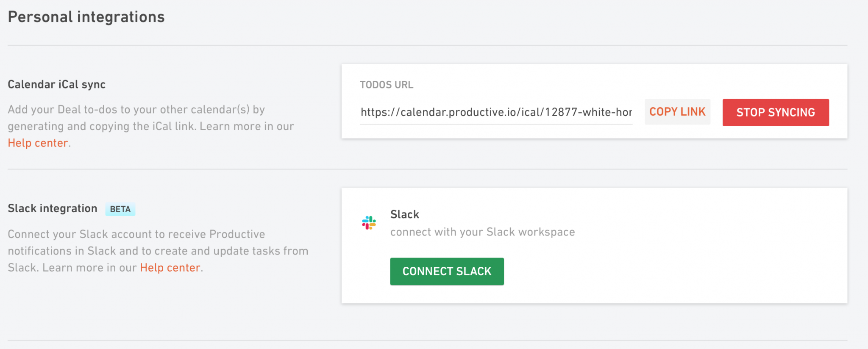The image size is (868, 349).
Task: Click the TODOS URL label
Action: pyautogui.click(x=387, y=85)
